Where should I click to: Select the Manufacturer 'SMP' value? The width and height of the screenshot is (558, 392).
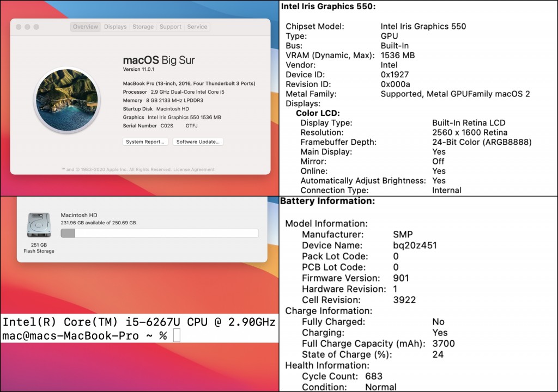click(403, 235)
